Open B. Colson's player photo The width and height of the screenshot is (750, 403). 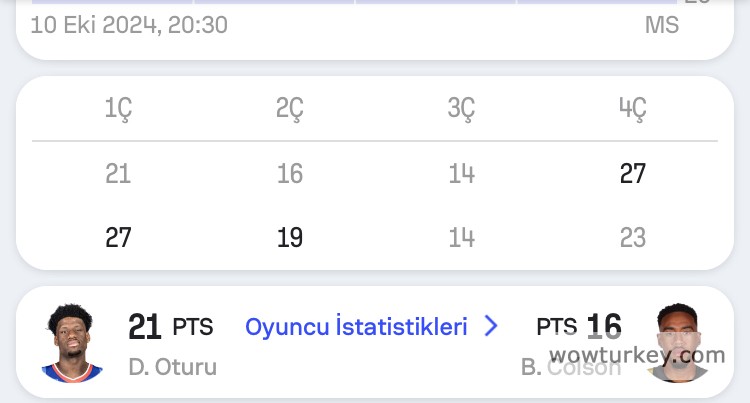(678, 343)
